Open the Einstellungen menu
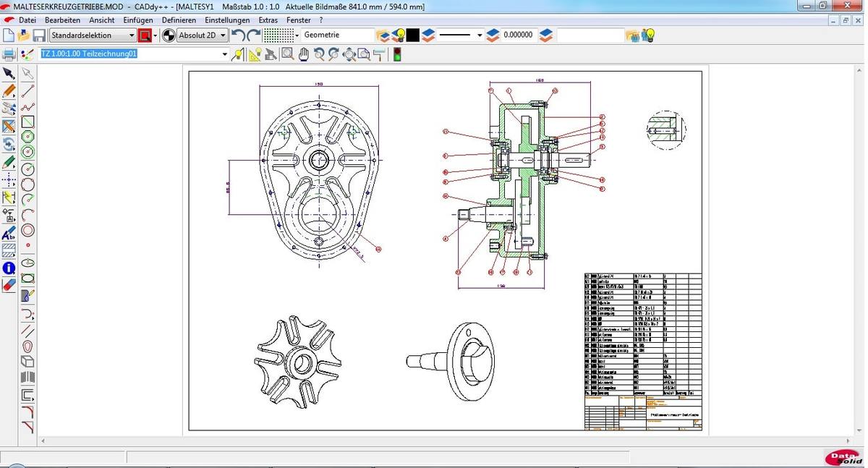 click(227, 20)
